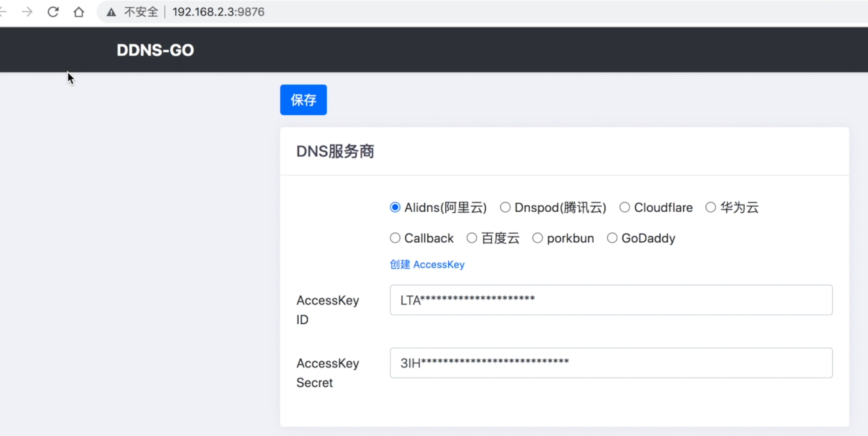The image size is (868, 436).
Task: Click the DDNS-GO header title
Action: (155, 50)
